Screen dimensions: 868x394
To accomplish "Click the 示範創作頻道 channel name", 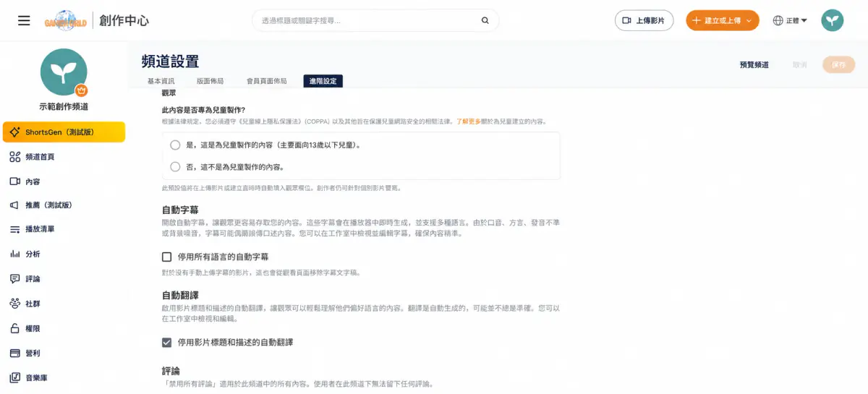I will (x=64, y=107).
